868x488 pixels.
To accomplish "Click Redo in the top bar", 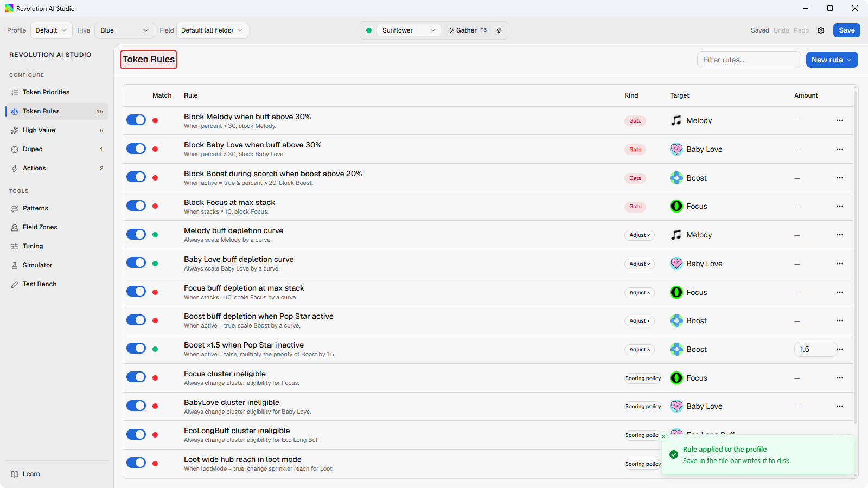I will point(801,30).
